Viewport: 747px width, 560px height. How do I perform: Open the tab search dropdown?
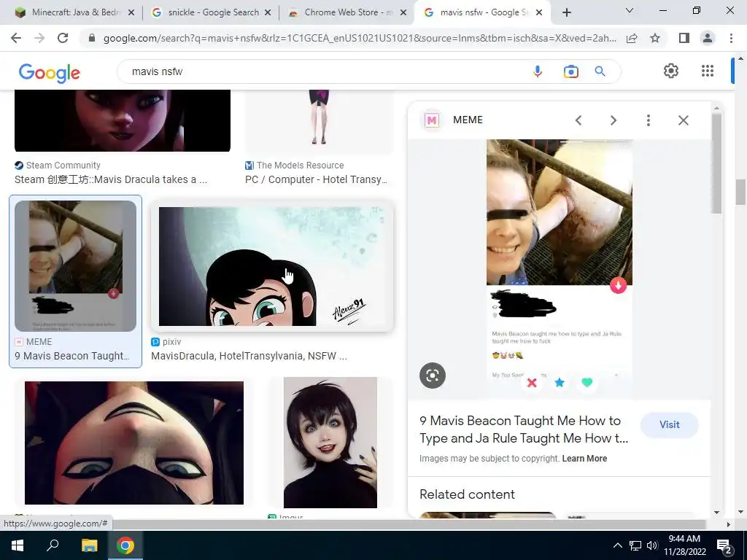coord(630,10)
